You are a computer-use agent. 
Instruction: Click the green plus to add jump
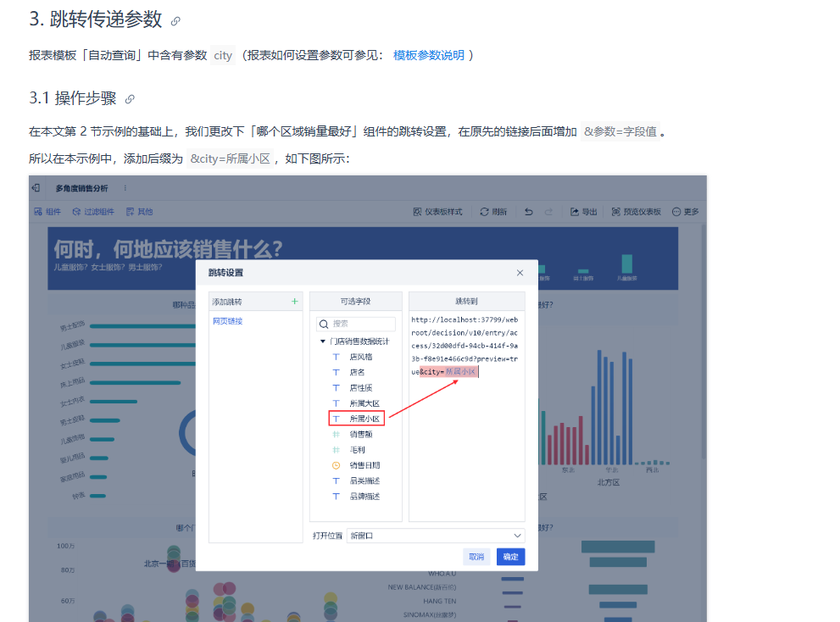coord(295,302)
